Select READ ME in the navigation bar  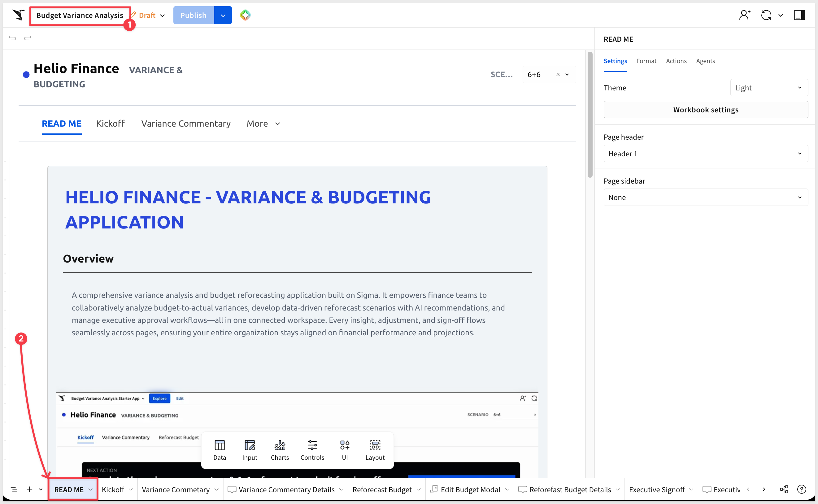click(x=62, y=124)
